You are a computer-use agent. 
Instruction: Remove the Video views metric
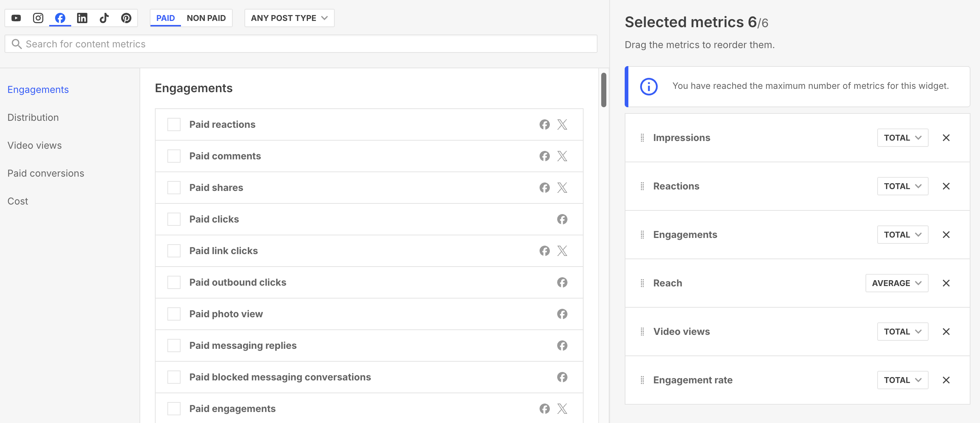click(x=946, y=332)
